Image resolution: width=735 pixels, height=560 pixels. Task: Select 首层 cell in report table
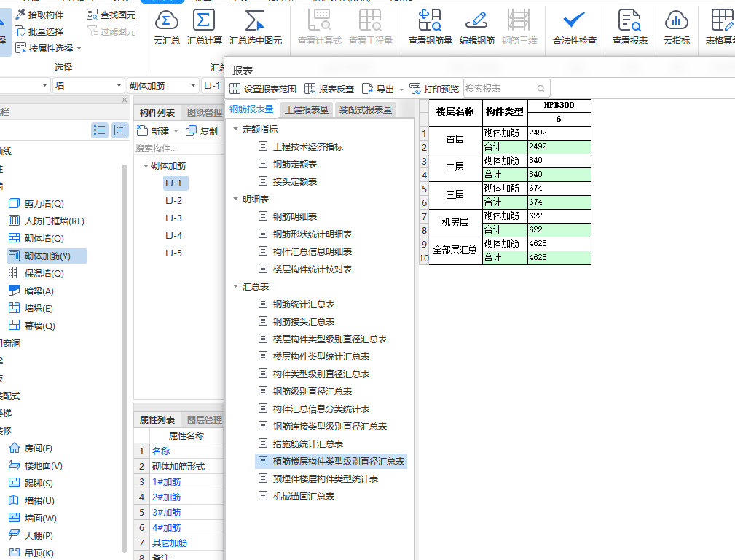point(455,140)
